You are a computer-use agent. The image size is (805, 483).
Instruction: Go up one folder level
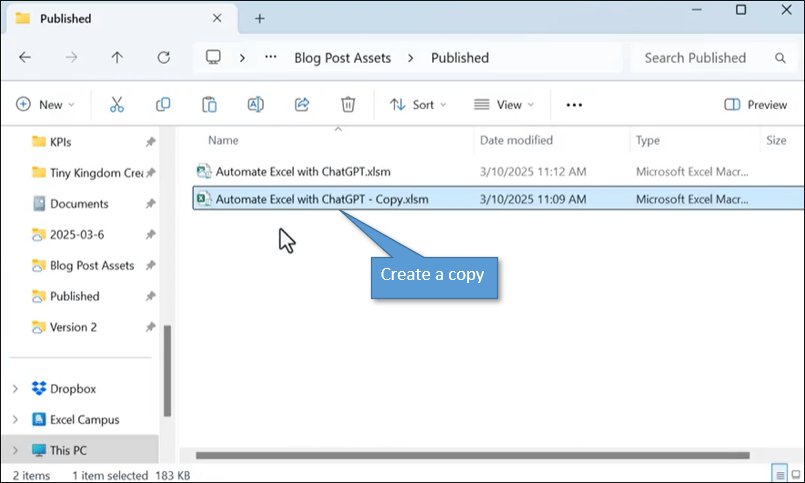pos(117,58)
